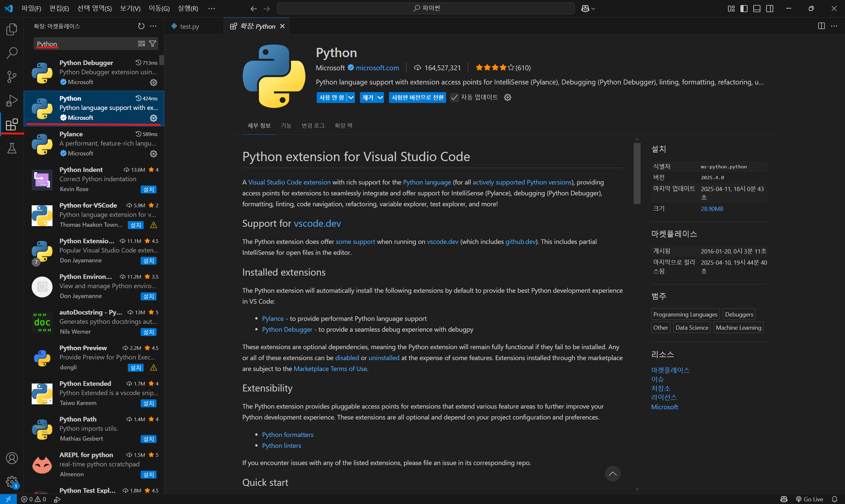Viewport: 845px width, 504px height.
Task: Open the Testing flask icon
Action: [12, 149]
